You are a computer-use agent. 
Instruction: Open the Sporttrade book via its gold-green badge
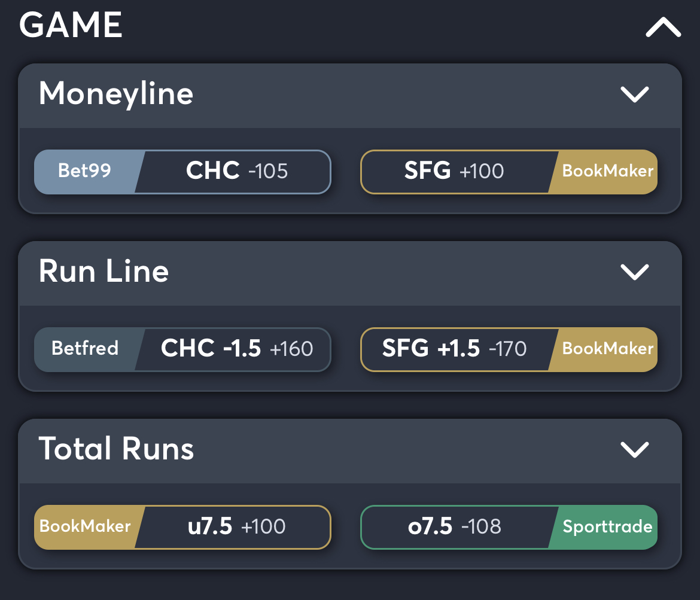[607, 527]
